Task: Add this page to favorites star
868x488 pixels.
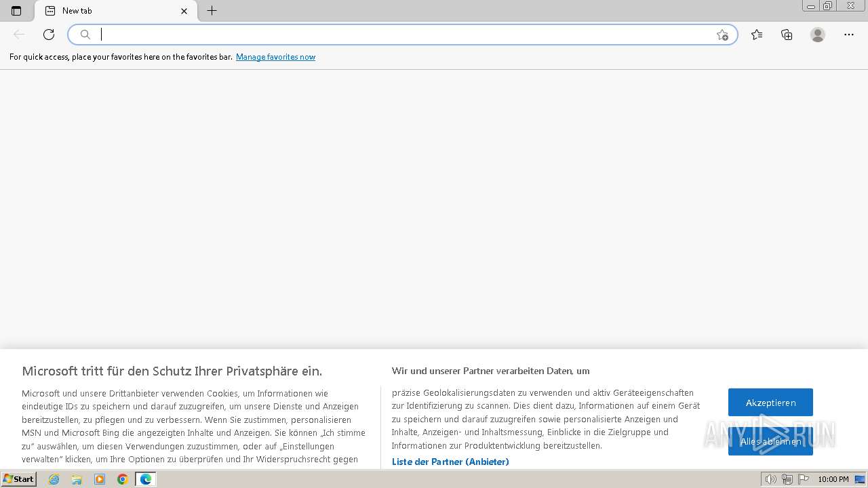Action: [x=722, y=35]
